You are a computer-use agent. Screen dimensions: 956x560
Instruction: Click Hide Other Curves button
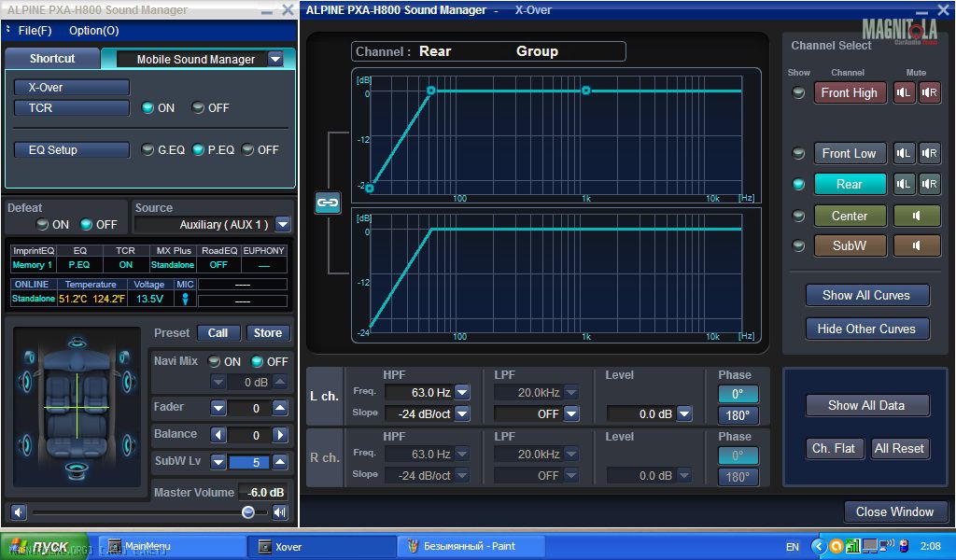[867, 329]
